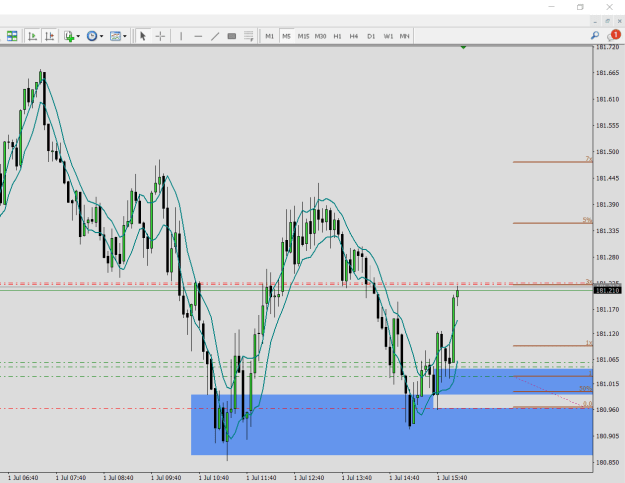Switch chart to M30 timeframe
This screenshot has height=483, width=625.
coord(320,36)
